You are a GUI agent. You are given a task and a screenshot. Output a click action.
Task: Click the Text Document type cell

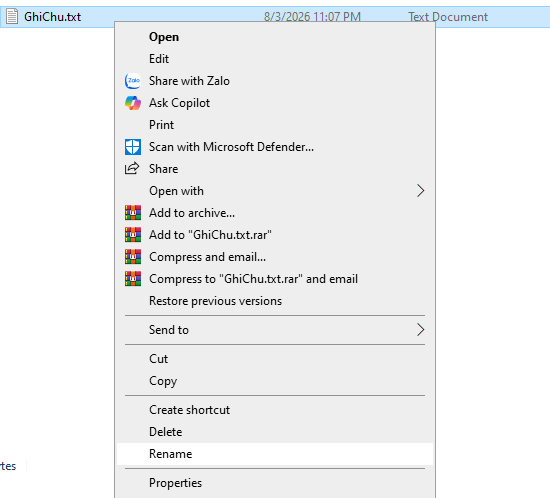[448, 17]
